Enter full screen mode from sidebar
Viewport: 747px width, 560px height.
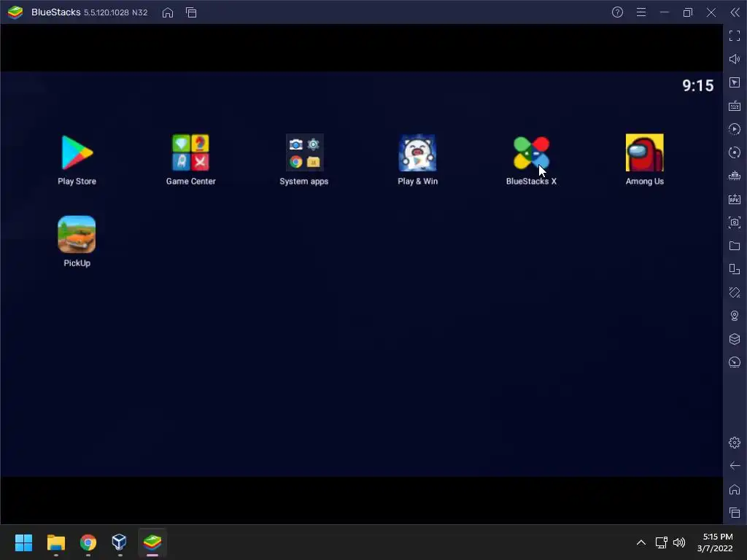point(735,36)
